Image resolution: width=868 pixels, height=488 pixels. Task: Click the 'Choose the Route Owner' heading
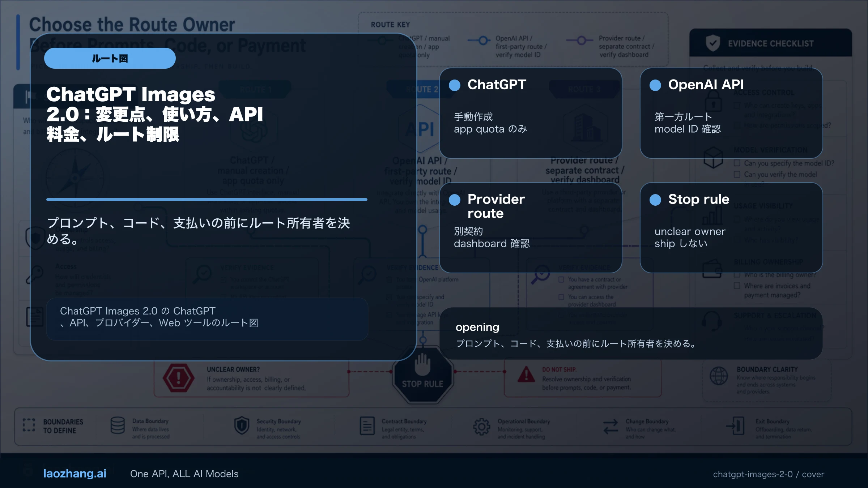132,24
